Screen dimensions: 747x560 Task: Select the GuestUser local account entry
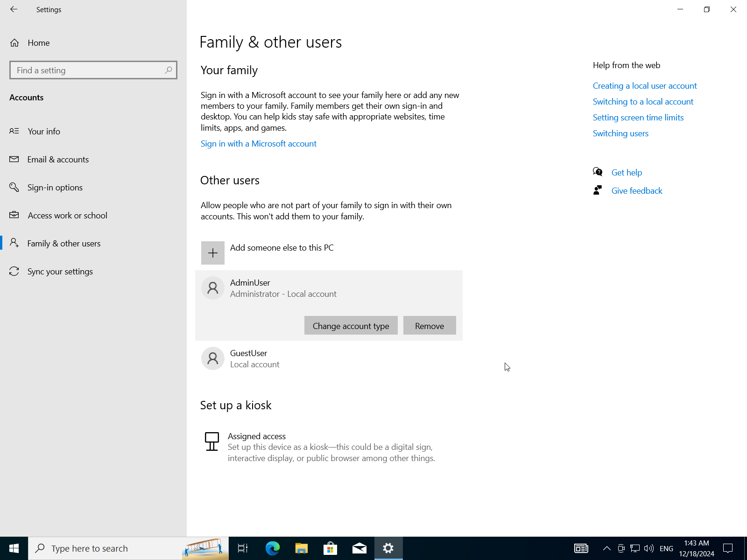click(329, 358)
